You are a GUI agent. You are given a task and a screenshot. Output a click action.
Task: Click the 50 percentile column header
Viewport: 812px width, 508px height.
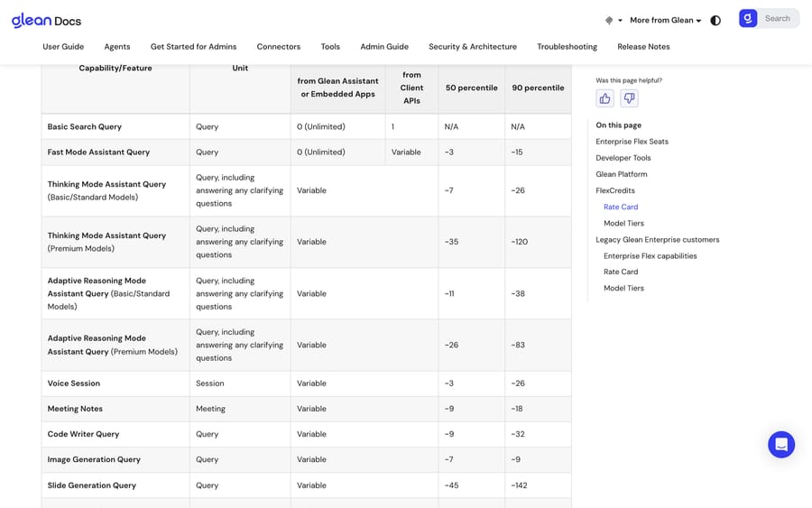pos(471,88)
